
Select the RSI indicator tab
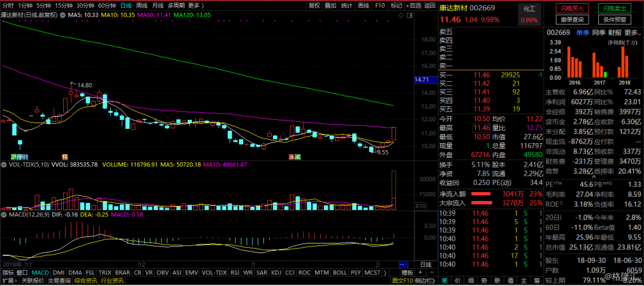235,272
